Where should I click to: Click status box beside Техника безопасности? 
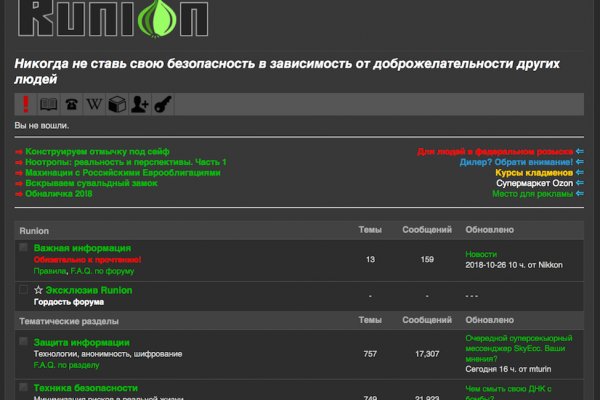click(24, 387)
